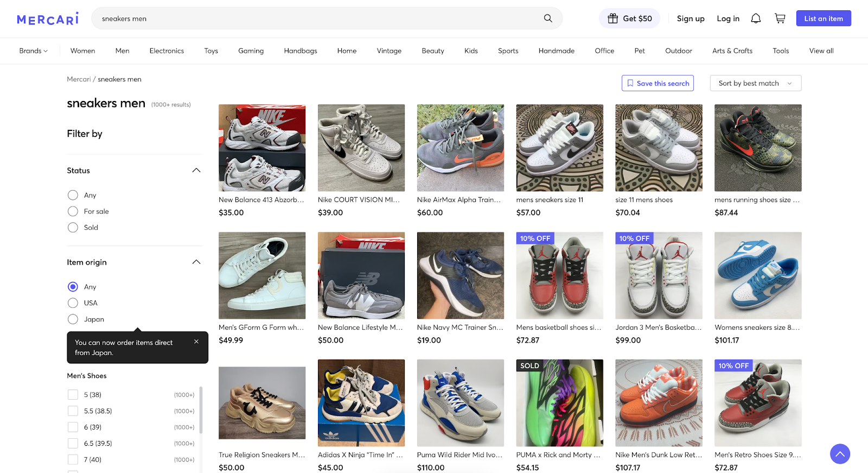This screenshot has width=868, height=473.
Task: Select Japan item origin
Action: coord(73,319)
